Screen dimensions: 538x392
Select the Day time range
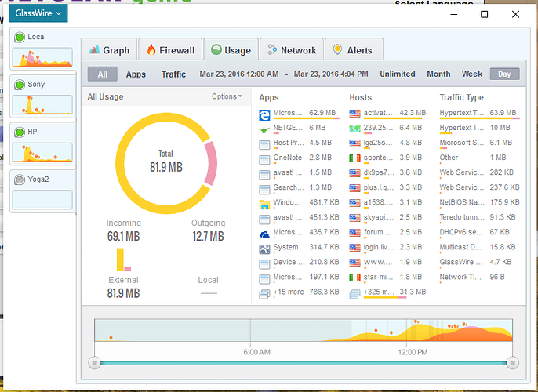504,74
